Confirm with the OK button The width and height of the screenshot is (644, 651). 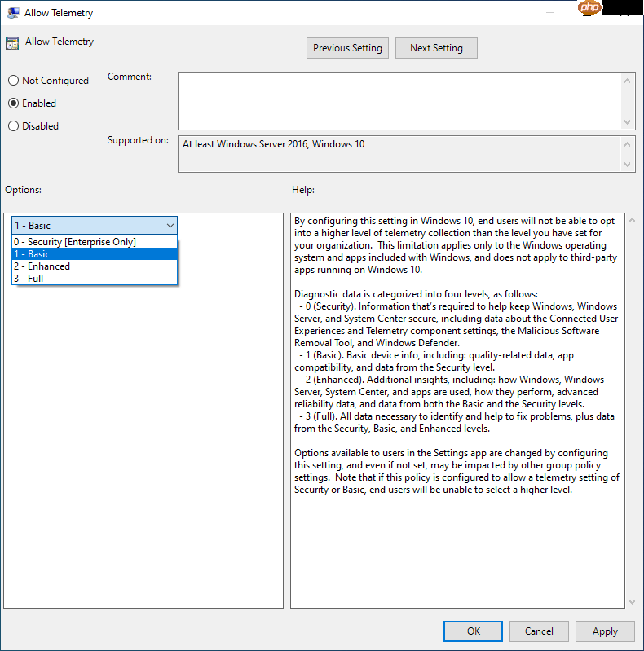tap(473, 631)
